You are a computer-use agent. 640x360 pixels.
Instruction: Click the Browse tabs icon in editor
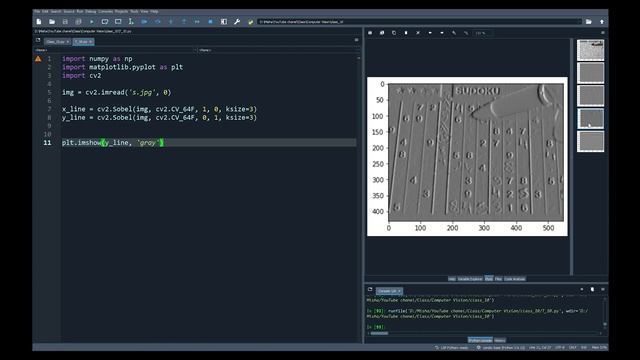coord(38,40)
